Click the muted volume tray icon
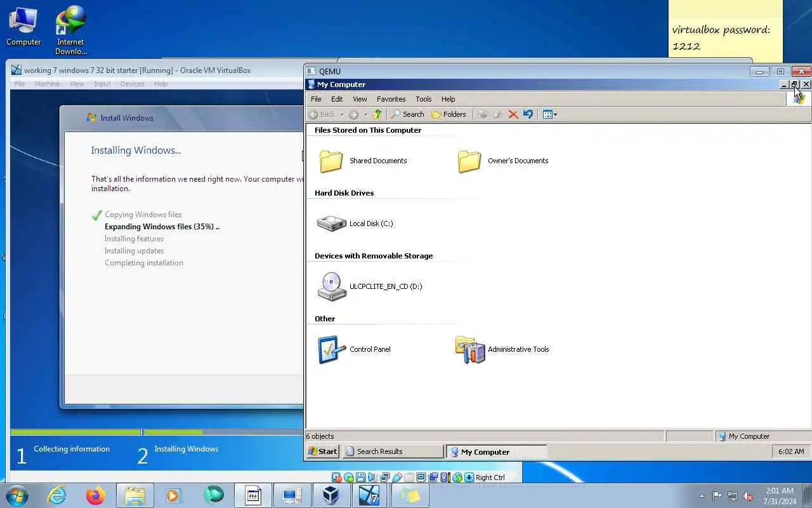This screenshot has height=508, width=812. (x=749, y=496)
